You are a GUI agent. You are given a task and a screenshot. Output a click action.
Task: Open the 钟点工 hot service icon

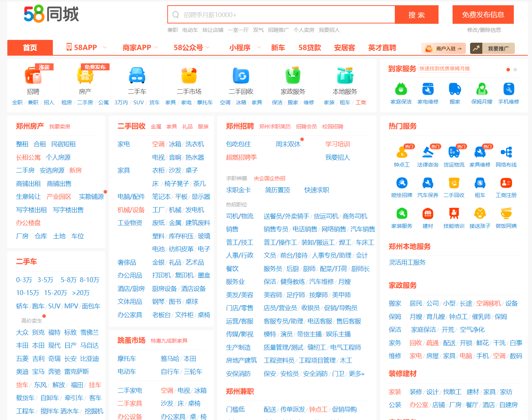[x=402, y=153]
